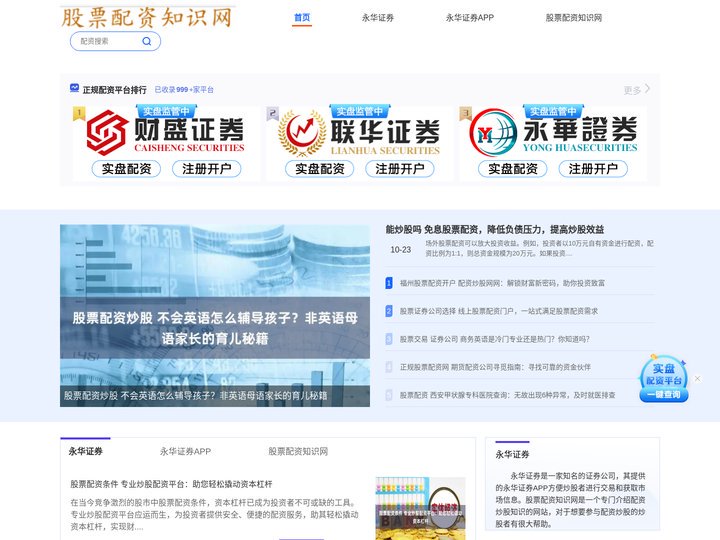Click the search magnifier icon

pos(146,41)
